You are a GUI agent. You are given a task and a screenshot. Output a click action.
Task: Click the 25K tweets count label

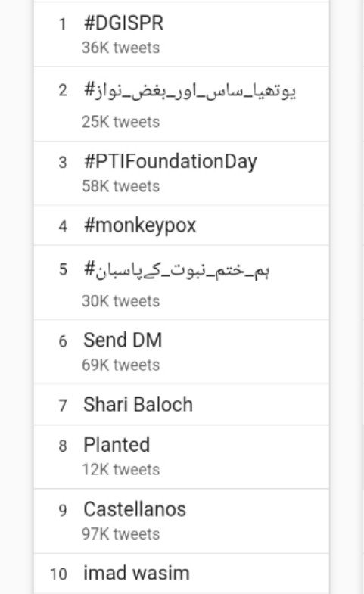(121, 122)
